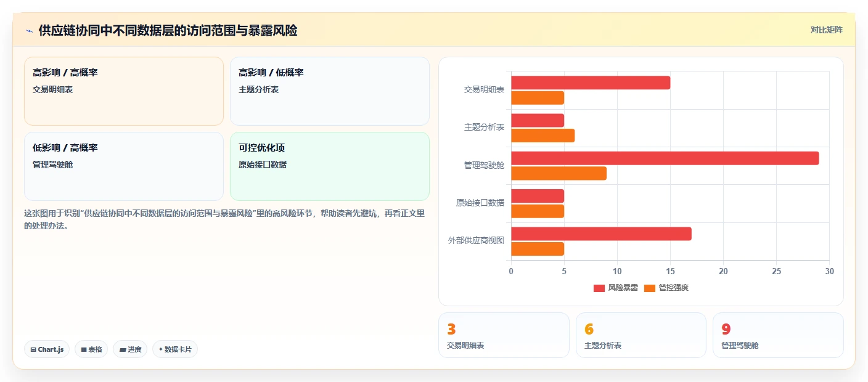This screenshot has width=868, height=382.
Task: Click the 外部供应商视图 chart axis label
Action: 476,241
